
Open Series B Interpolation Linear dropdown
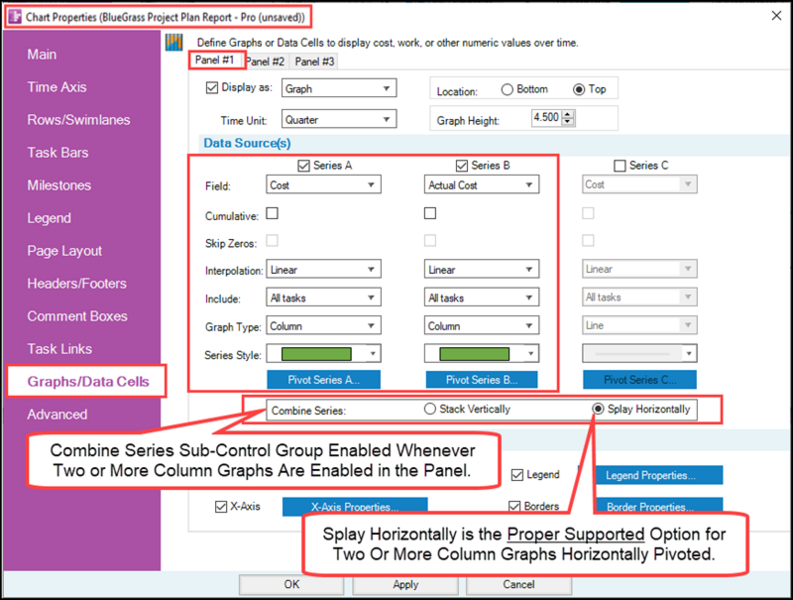pos(481,269)
